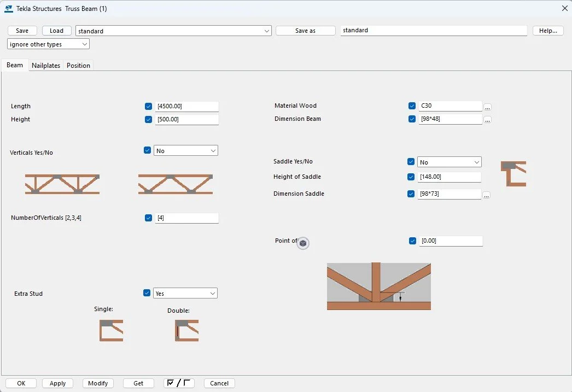Screen dimensions: 572x392
Task: Click the Dimension Saddle 98*73 field
Action: click(x=450, y=194)
